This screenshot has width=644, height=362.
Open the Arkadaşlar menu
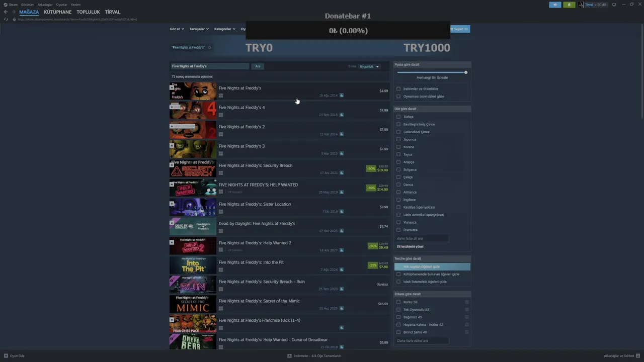45,5
